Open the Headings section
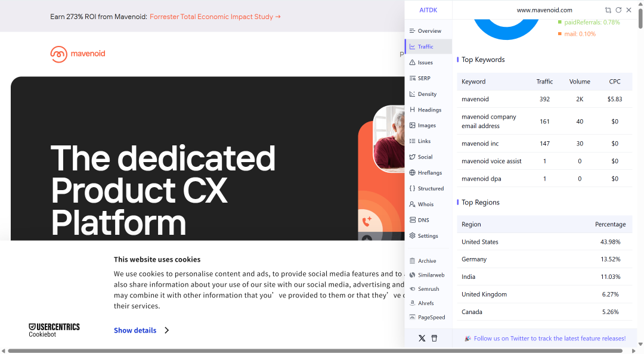Screen dimensions: 644x354 tap(428, 110)
